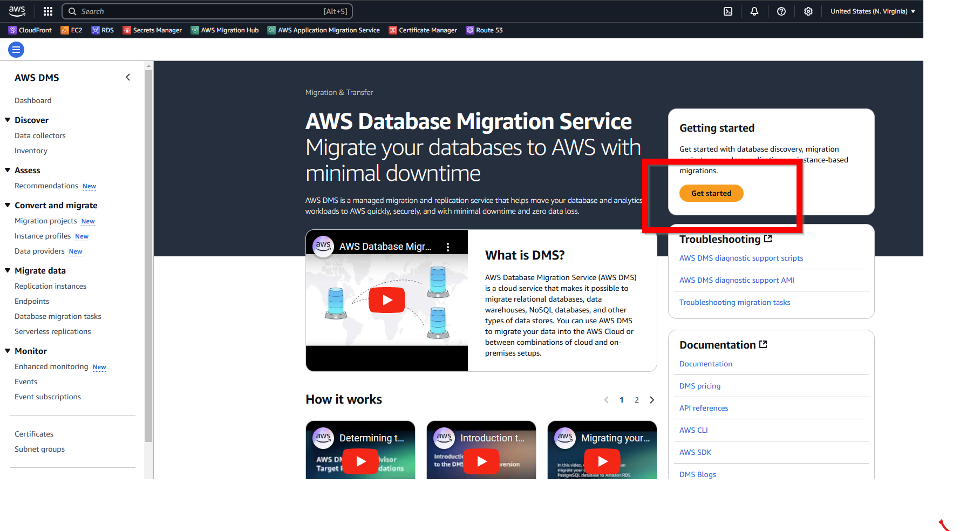Image resolution: width=980 pixels, height=531 pixels.
Task: Collapse the Discover section
Action: 8,120
